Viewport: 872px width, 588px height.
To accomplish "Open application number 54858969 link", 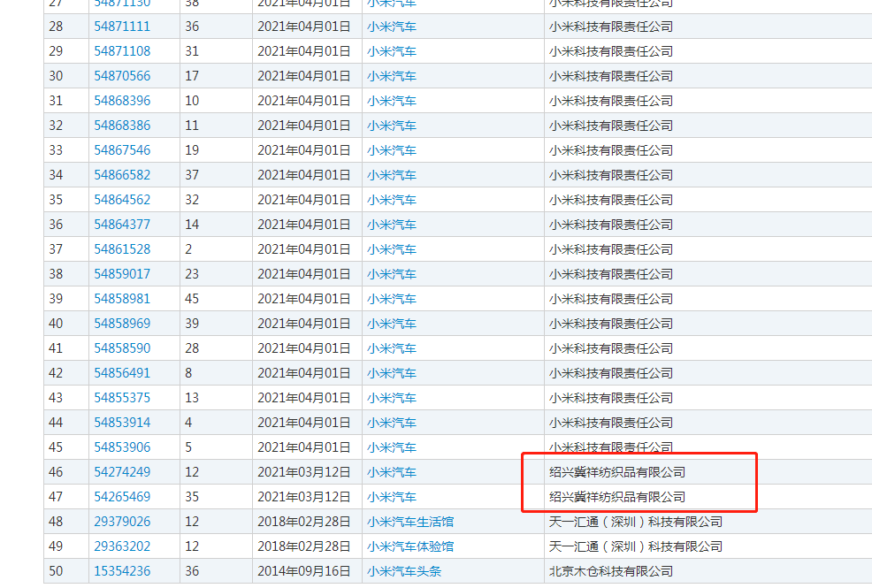I will click(x=122, y=324).
